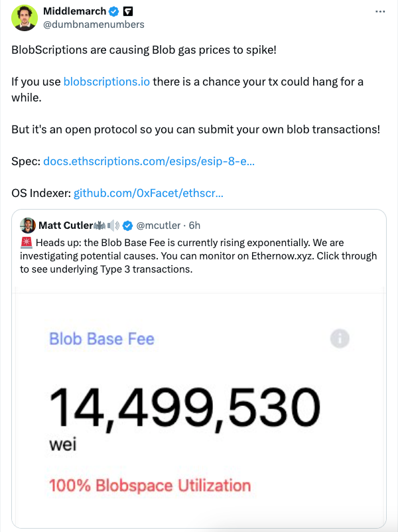Click the @dumbnamenumbers handle
This screenshot has width=398, height=532.
coord(94,25)
